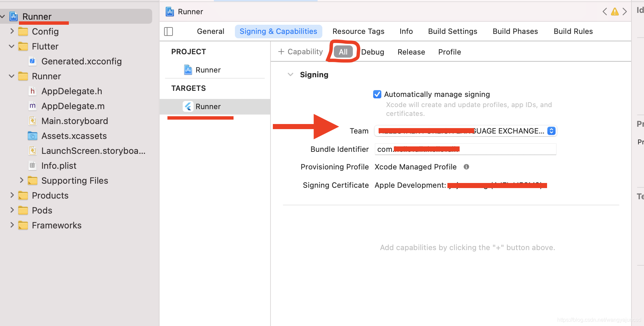Image resolution: width=644 pixels, height=326 pixels.
Task: Toggle Automatically manage signing checkbox
Action: [377, 94]
